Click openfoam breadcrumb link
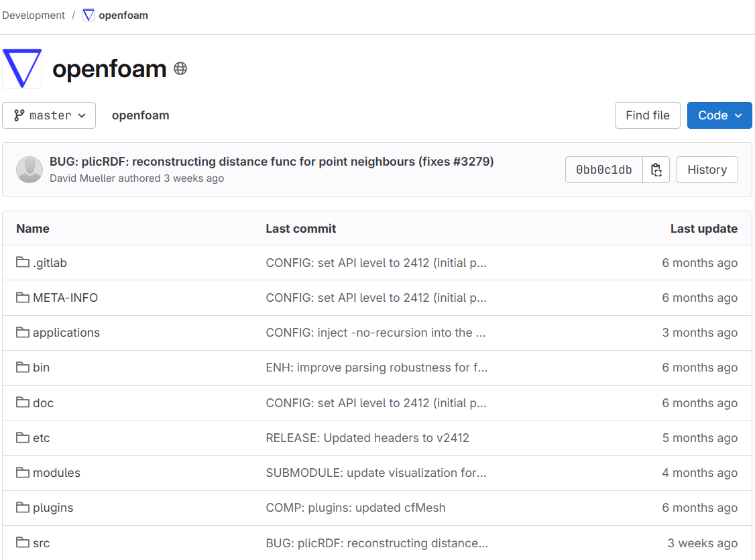755x560 pixels. (123, 15)
